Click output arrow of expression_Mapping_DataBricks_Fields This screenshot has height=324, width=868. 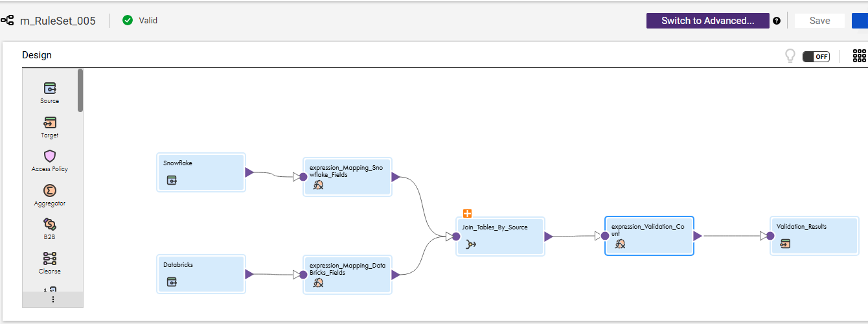[395, 275]
